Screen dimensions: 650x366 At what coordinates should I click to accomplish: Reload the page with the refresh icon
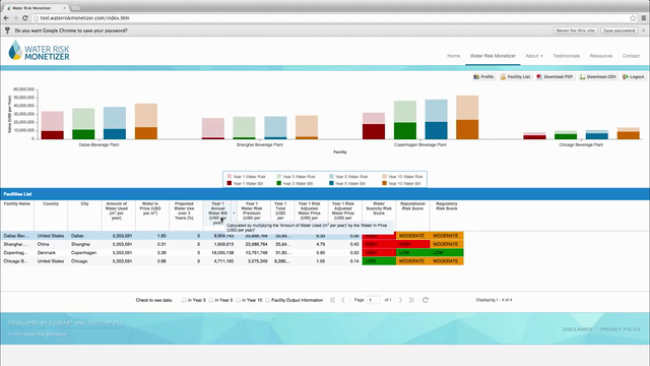(25, 18)
